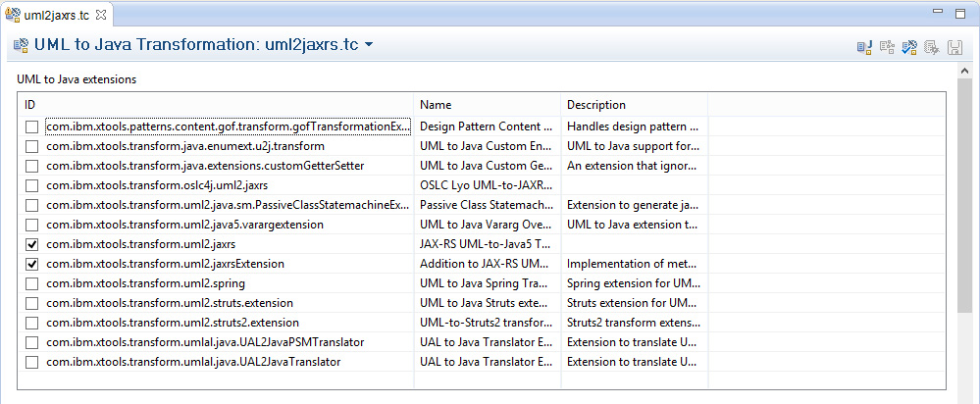Select the com.ibm.xtools.transform.uml2.jaxrs ID text
The width and height of the screenshot is (980, 404).
(140, 244)
